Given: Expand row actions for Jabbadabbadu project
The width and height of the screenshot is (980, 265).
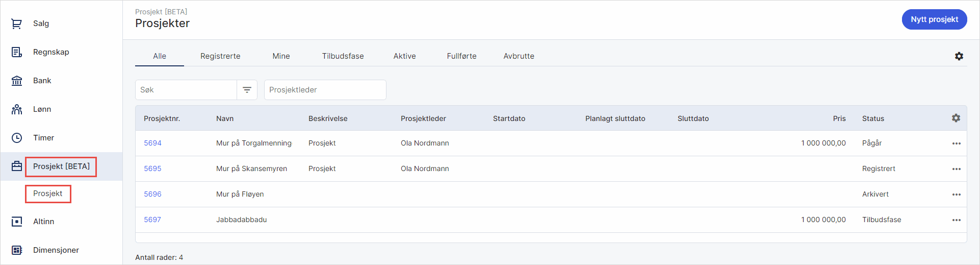Looking at the screenshot, I should pos(957,220).
